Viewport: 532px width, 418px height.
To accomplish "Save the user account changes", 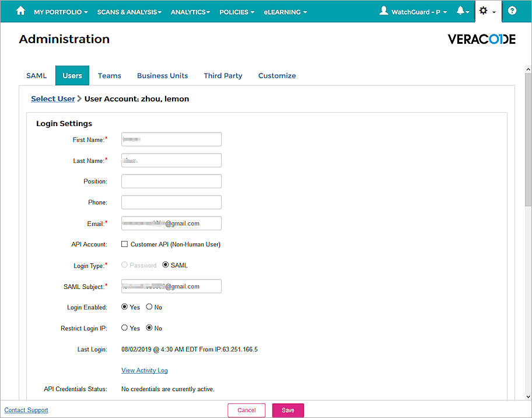I will pyautogui.click(x=288, y=410).
